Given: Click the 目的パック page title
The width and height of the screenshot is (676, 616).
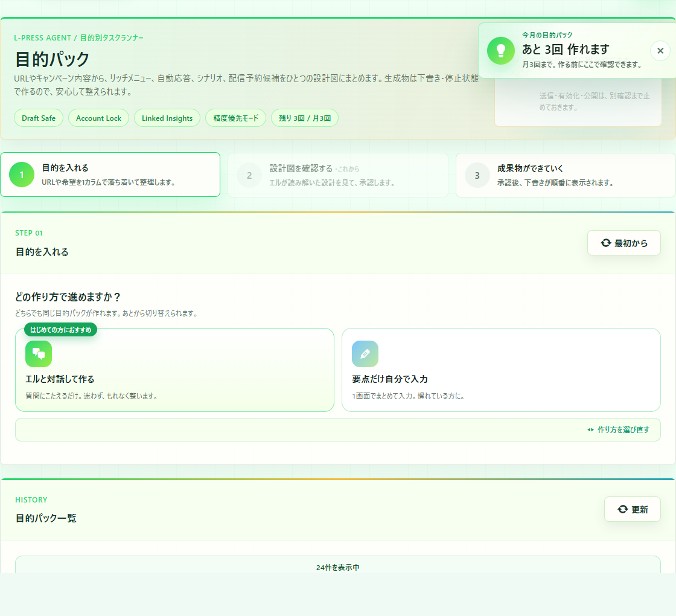Looking at the screenshot, I should tap(52, 59).
